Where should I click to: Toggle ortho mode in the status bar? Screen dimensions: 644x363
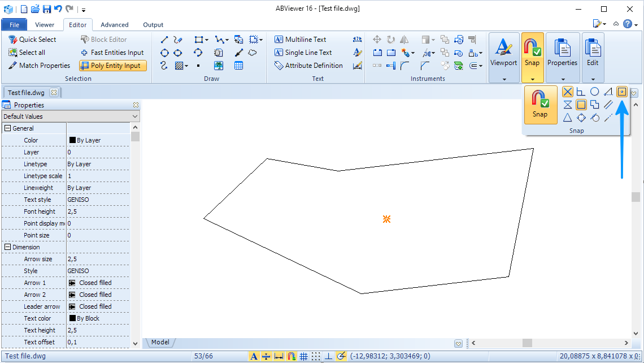(328, 356)
